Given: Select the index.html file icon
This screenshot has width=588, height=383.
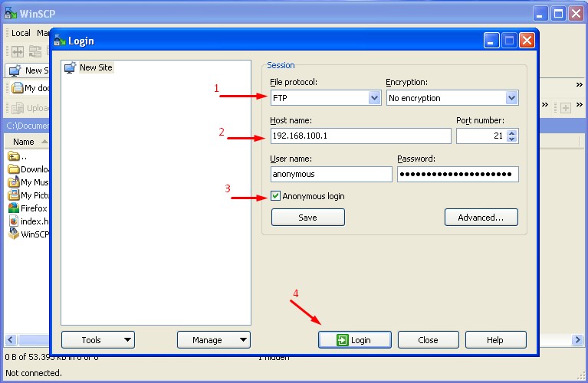Looking at the screenshot, I should point(14,221).
